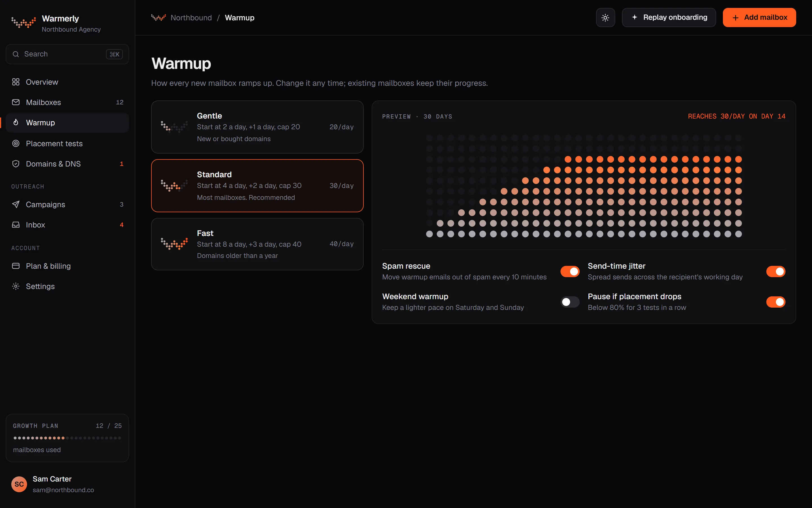The width and height of the screenshot is (812, 508).
Task: Click the Mailboxes envelope icon
Action: click(x=16, y=102)
